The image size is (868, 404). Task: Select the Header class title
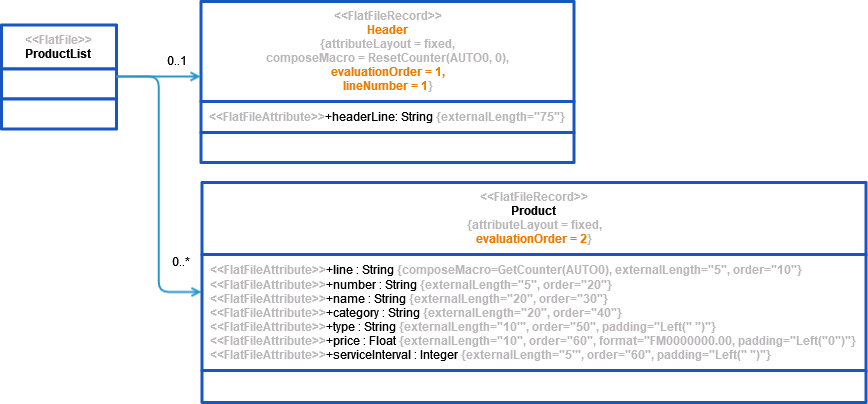(x=387, y=30)
